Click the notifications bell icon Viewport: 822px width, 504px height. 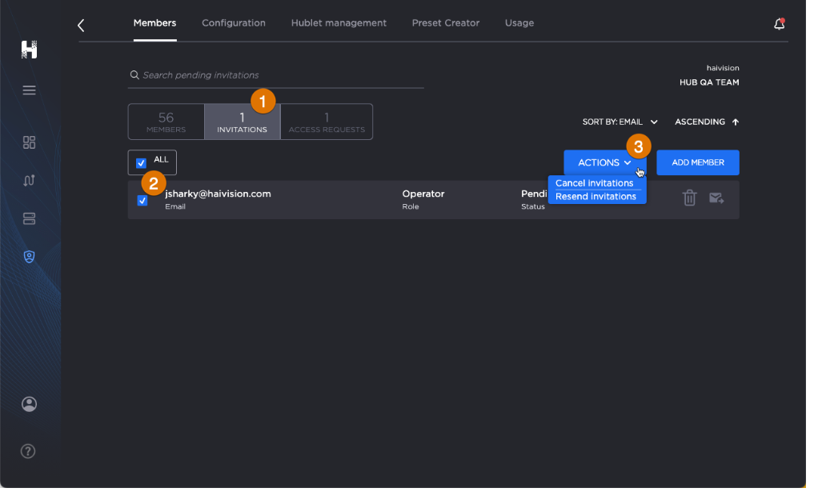[x=779, y=24]
